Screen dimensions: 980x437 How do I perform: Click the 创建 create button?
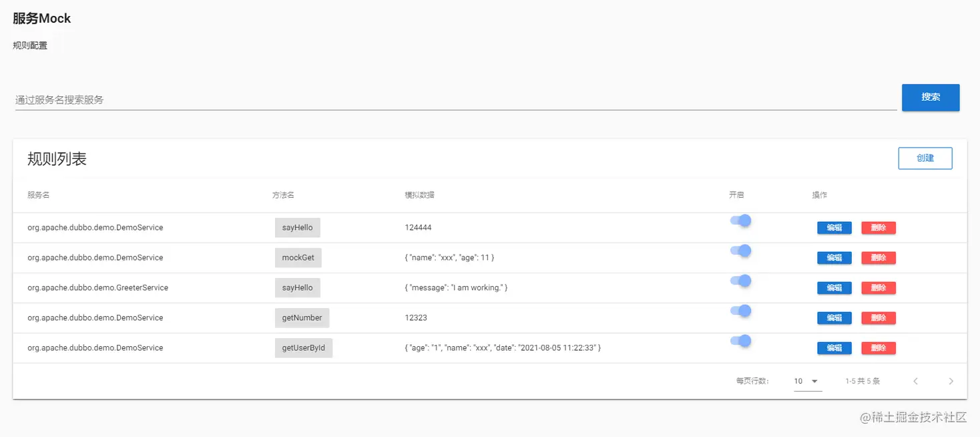(x=925, y=158)
